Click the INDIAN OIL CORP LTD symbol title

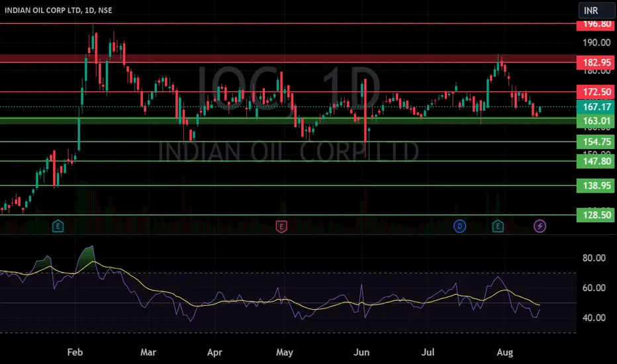[58, 10]
